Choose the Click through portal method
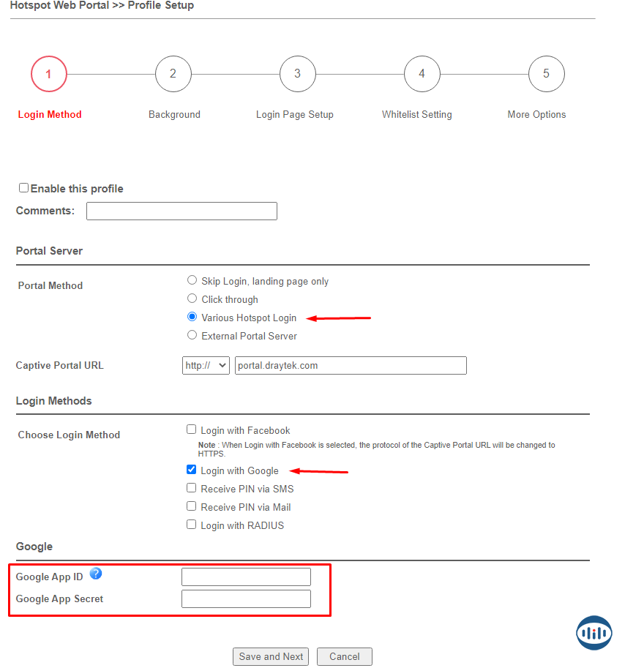The image size is (644, 668). click(192, 299)
